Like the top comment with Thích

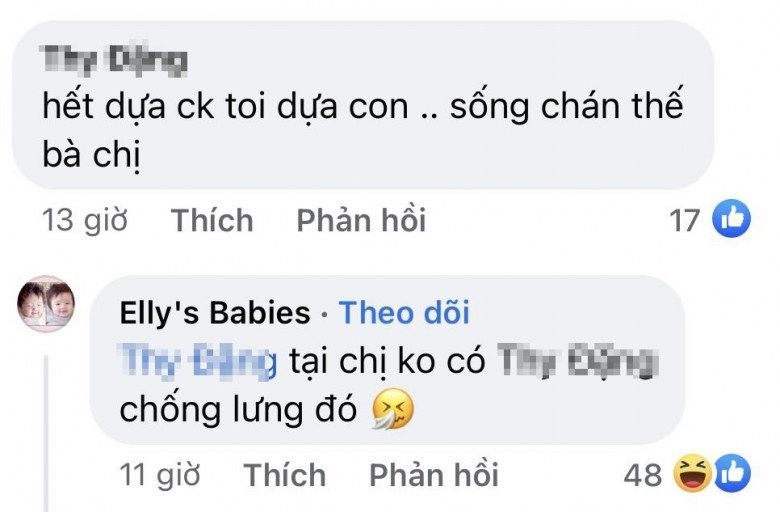[211, 220]
